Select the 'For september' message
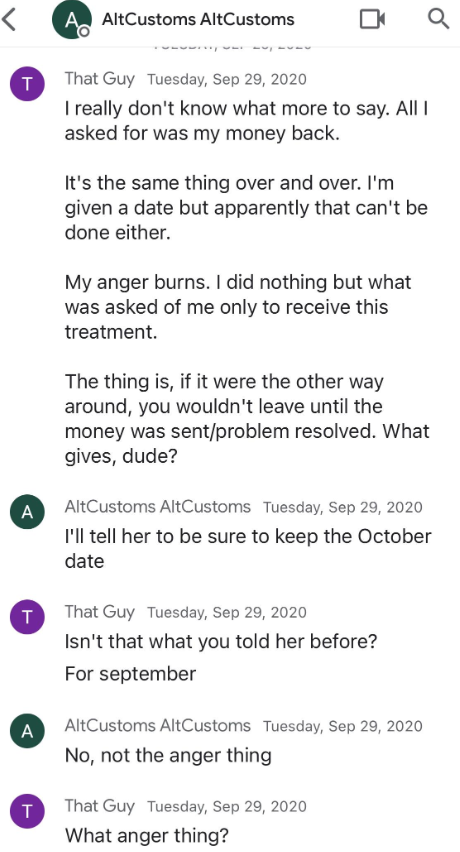460x852 pixels. coord(130,674)
